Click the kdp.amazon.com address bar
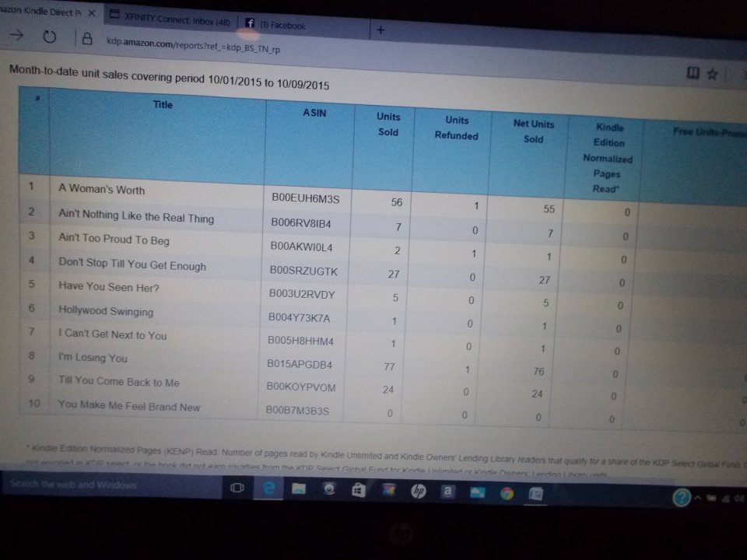Image resolution: width=747 pixels, height=560 pixels. pos(195,47)
